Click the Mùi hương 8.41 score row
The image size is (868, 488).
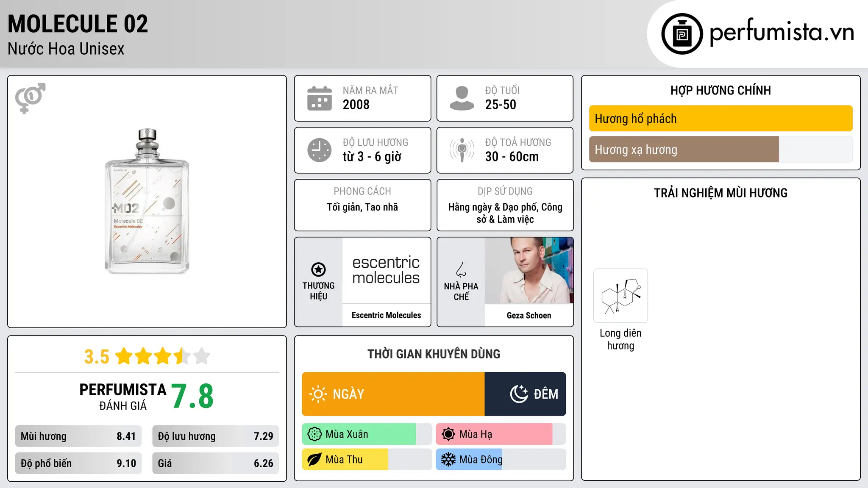[x=78, y=436]
